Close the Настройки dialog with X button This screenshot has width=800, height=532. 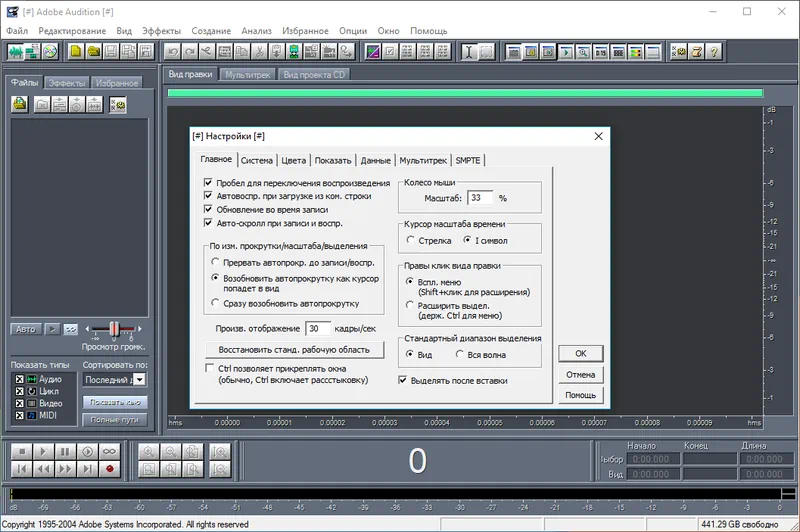pos(598,136)
